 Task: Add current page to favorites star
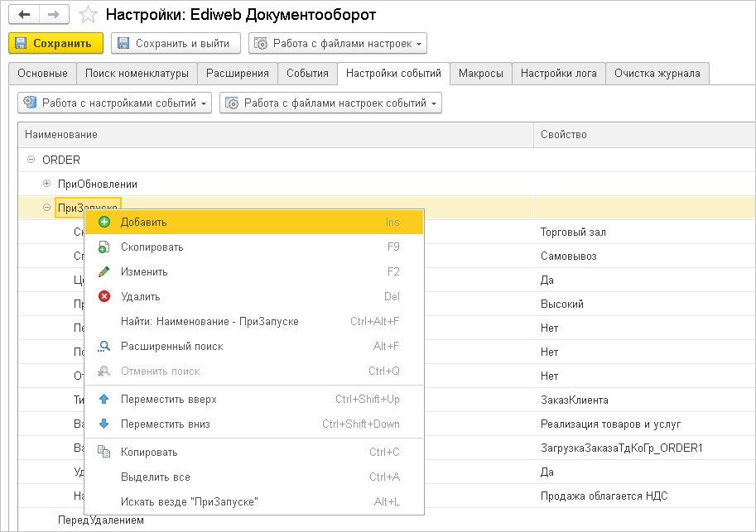pos(87,15)
